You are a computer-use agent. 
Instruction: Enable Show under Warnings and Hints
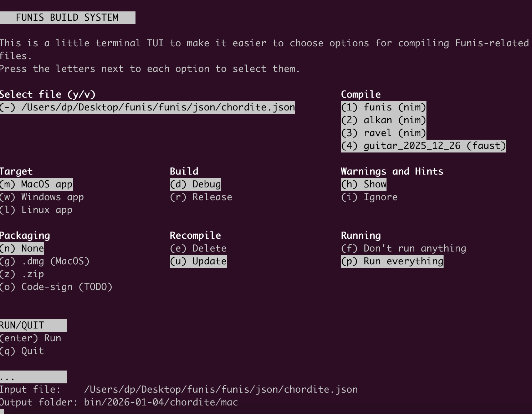point(364,184)
